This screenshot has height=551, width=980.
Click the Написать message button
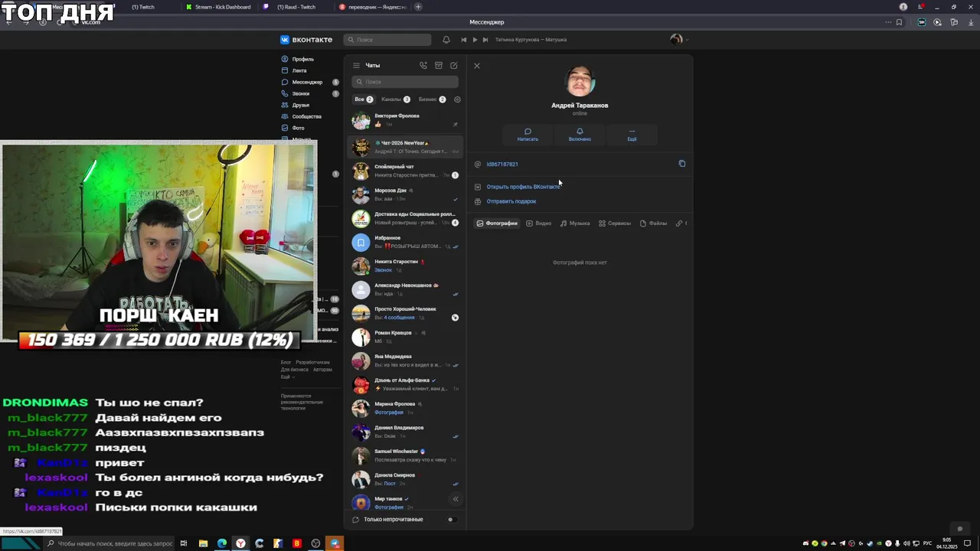pos(528,135)
